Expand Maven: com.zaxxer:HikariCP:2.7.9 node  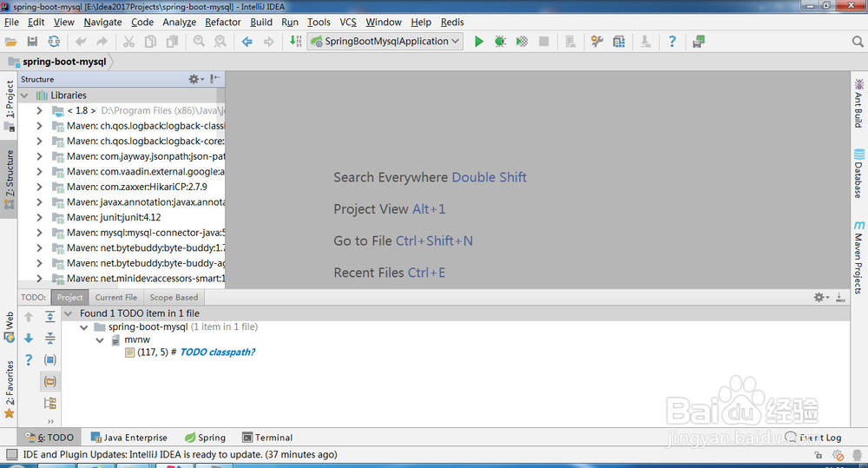coord(39,187)
